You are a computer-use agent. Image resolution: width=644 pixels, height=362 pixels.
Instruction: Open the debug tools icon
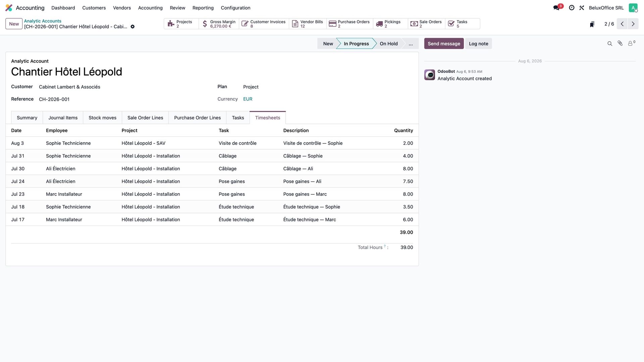coord(582,8)
